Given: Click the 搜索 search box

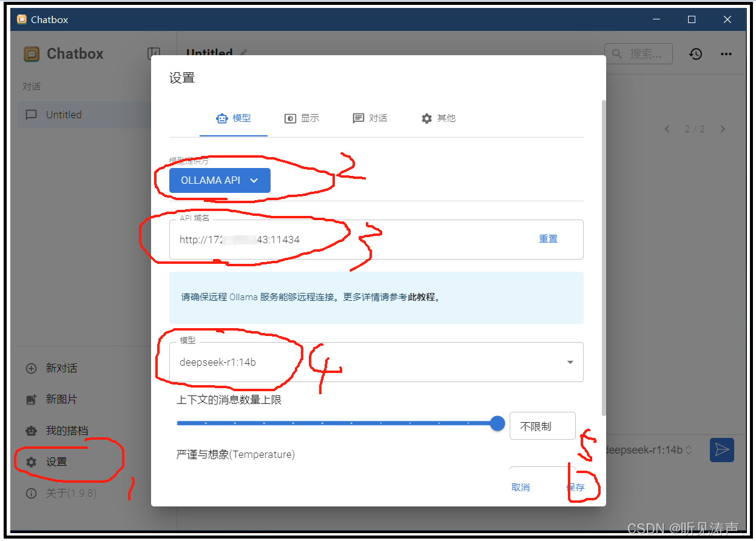Looking at the screenshot, I should 638,54.
